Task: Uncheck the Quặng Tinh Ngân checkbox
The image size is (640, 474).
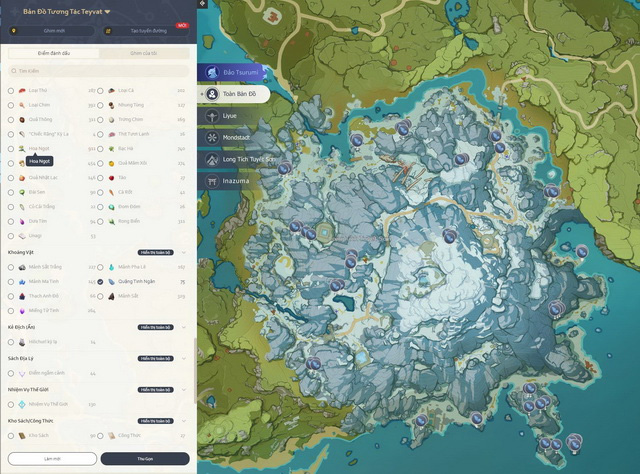Action: (x=101, y=283)
